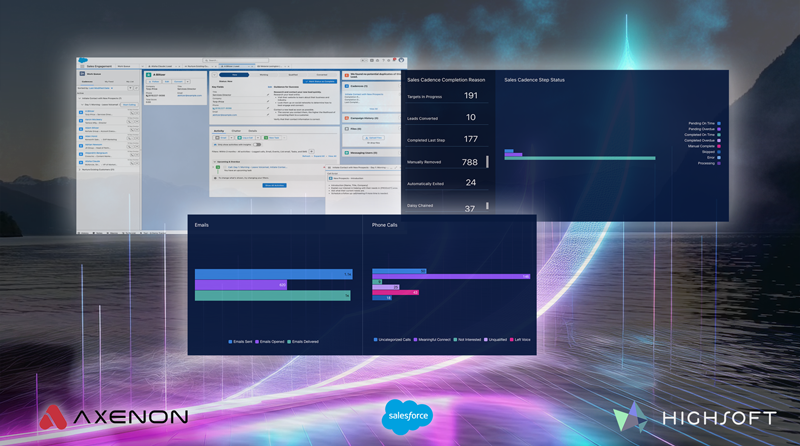The width and height of the screenshot is (800, 446).
Task: Click the Targets In Progress value 191
Action: point(471,95)
